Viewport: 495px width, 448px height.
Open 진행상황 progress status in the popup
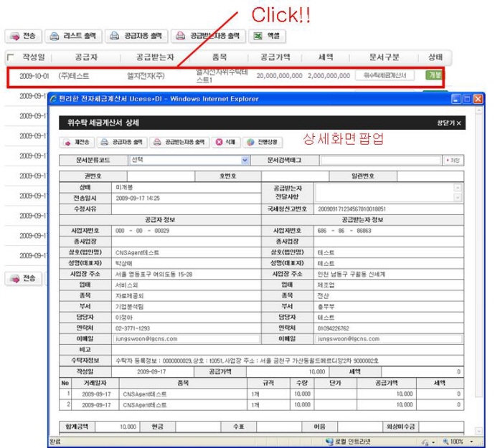[x=260, y=142]
